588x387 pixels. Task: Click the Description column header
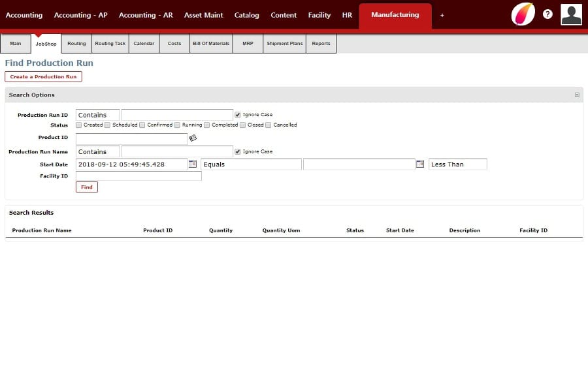(x=465, y=230)
